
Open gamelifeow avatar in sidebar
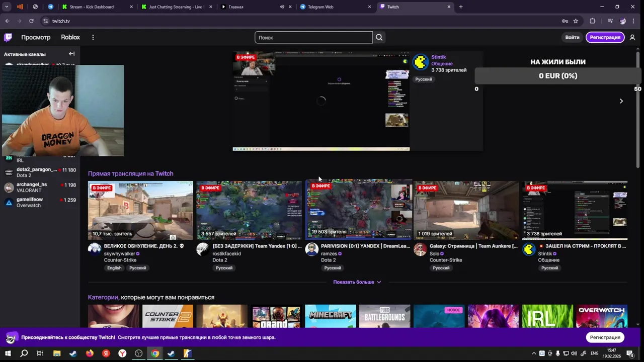pos(9,203)
